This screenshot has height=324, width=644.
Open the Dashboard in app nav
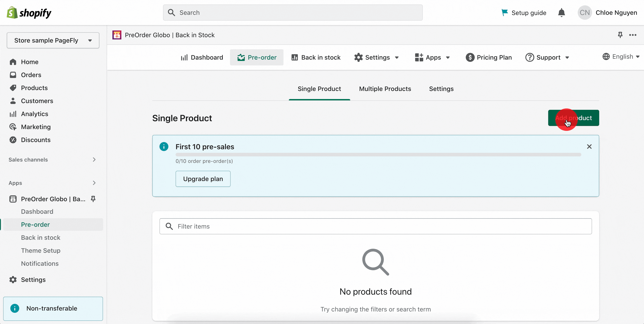(202, 57)
